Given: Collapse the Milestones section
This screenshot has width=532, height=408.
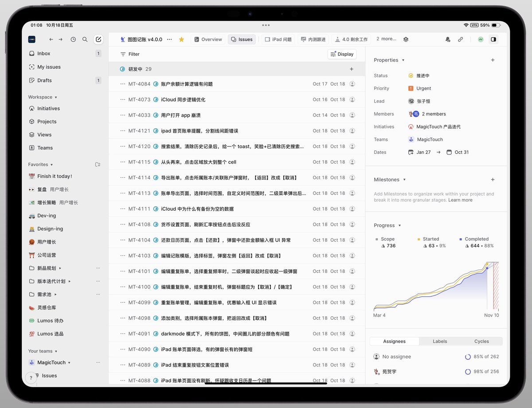Looking at the screenshot, I should pyautogui.click(x=390, y=180).
